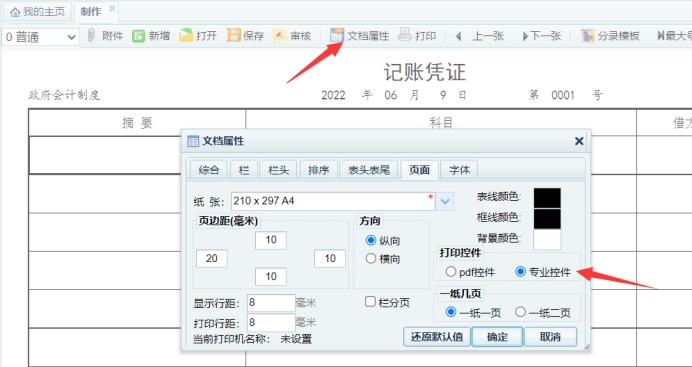Toggle the 栏分页 checkbox
This screenshot has width=692, height=367.
click(370, 302)
